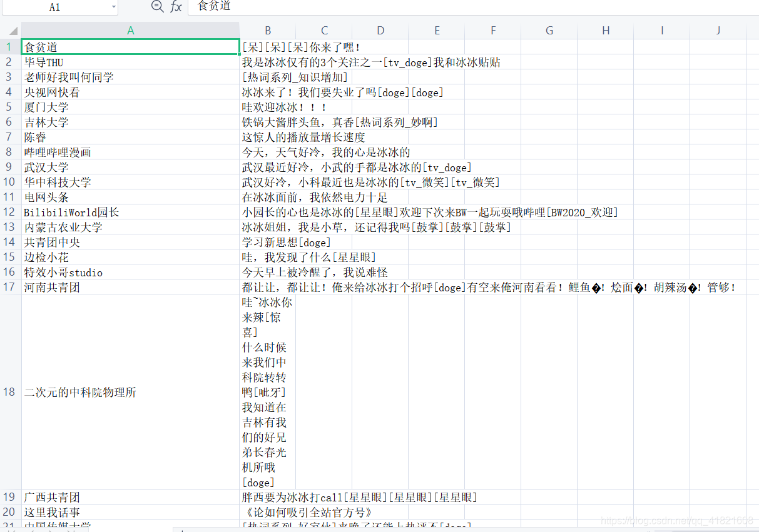Click cell containing 哔哩哔哩漫画

131,152
